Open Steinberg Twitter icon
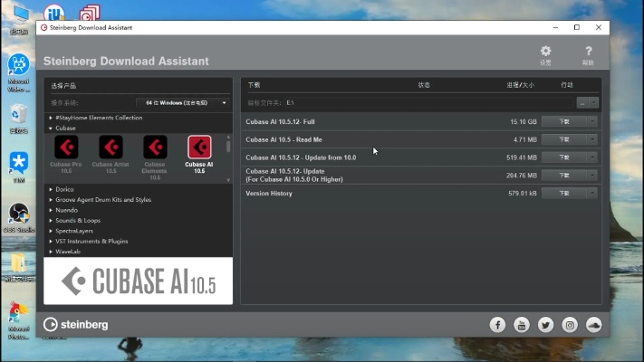644x362 pixels. pyautogui.click(x=545, y=325)
